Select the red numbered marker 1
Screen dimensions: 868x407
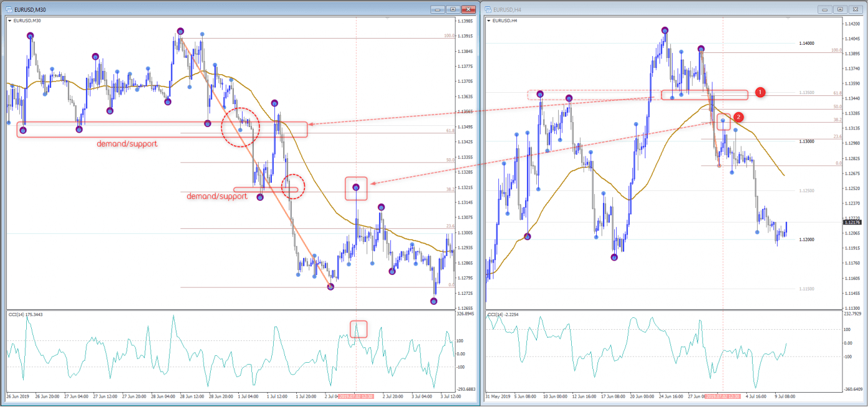click(x=759, y=92)
